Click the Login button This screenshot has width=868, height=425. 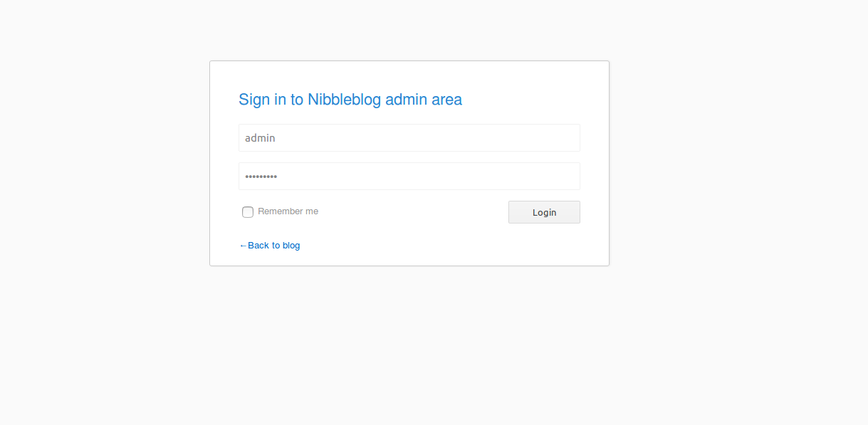point(544,212)
